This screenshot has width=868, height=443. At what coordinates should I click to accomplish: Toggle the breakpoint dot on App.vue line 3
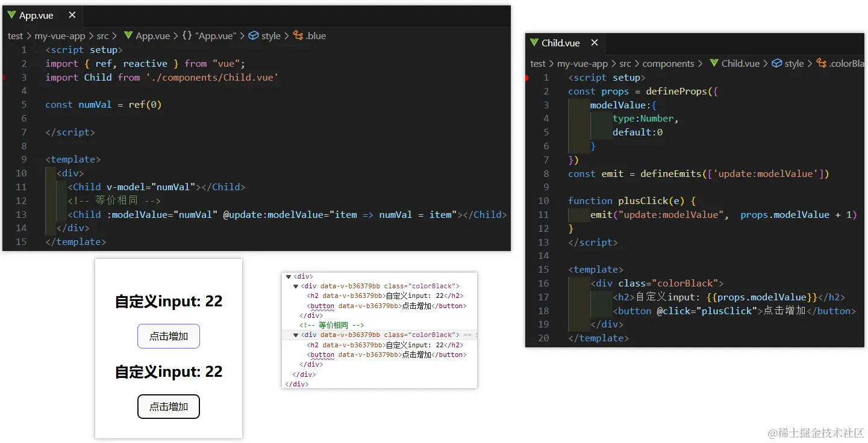click(5, 78)
